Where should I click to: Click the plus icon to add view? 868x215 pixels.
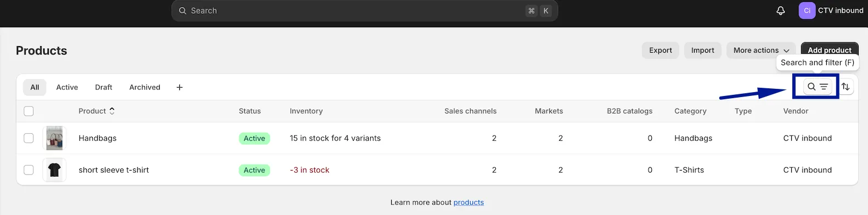point(179,87)
